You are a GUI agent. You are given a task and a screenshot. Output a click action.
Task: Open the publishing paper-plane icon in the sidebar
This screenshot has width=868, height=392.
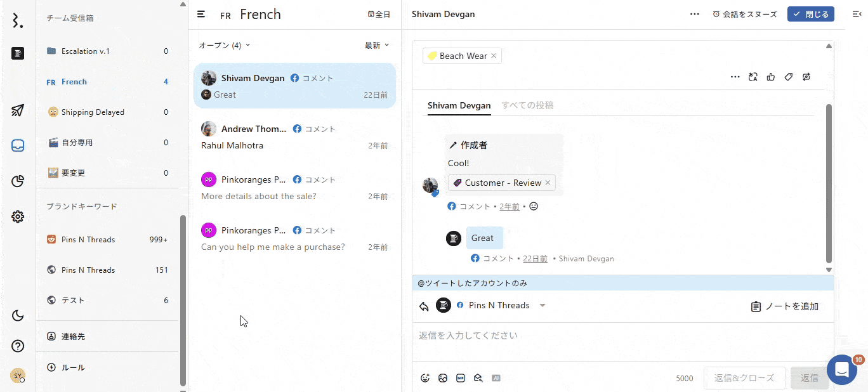click(18, 110)
